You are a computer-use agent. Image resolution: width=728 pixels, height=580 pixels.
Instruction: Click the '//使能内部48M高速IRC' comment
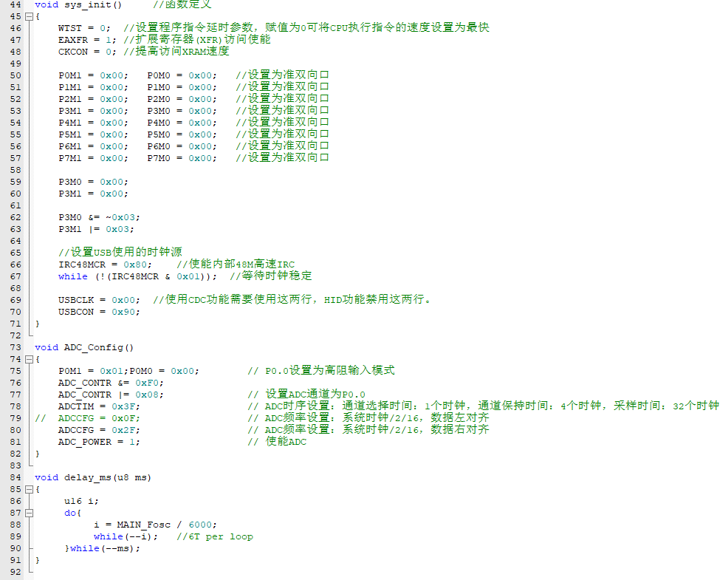pos(236,265)
